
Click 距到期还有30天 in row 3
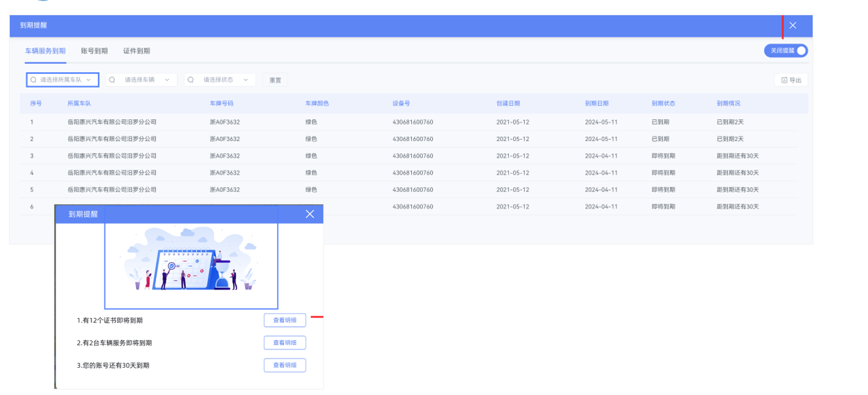coord(738,156)
